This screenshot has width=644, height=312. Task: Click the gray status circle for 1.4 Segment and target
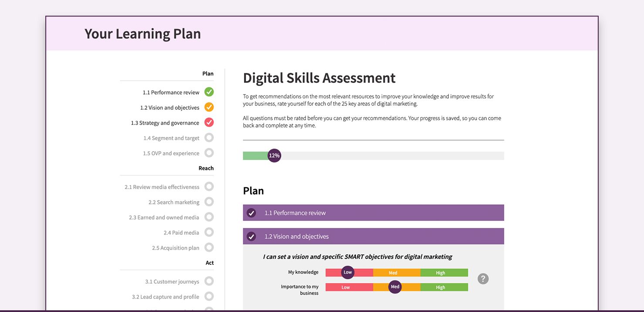pyautogui.click(x=209, y=137)
